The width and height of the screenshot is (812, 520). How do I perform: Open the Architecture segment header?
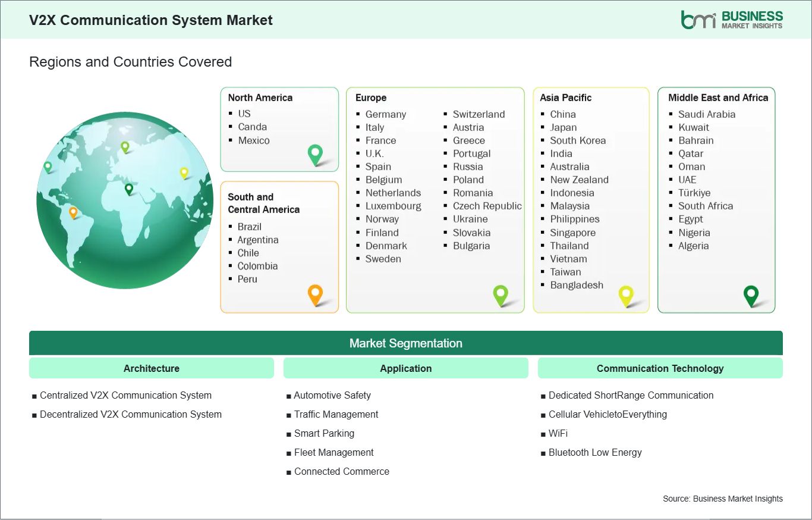tap(152, 368)
